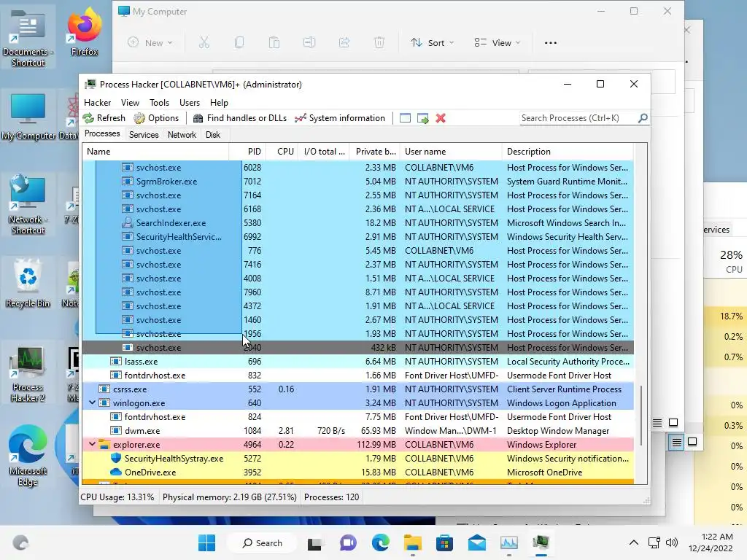Viewport: 747px width, 560px height.
Task: Collapse the winlogon.exe tree node
Action: (x=93, y=402)
